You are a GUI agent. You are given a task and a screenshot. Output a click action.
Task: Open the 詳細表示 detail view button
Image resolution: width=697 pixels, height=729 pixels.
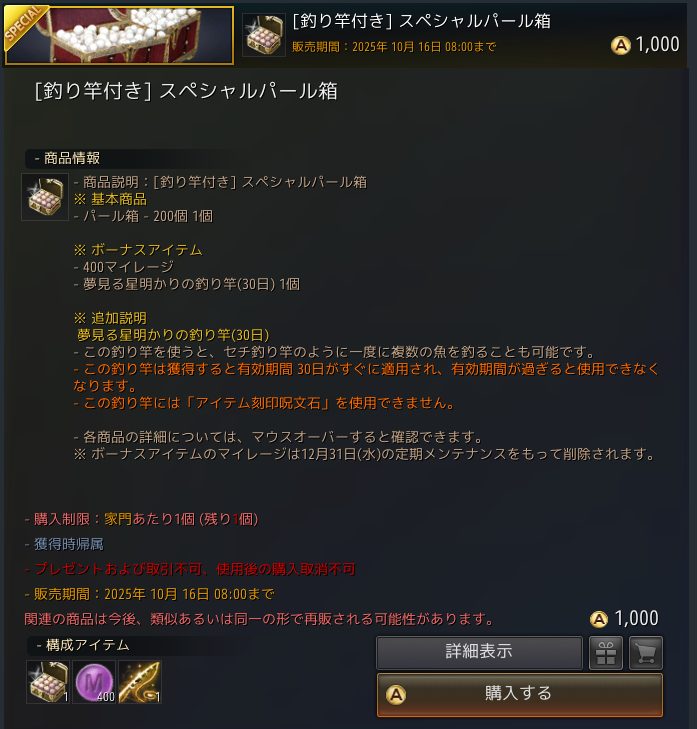pyautogui.click(x=479, y=653)
